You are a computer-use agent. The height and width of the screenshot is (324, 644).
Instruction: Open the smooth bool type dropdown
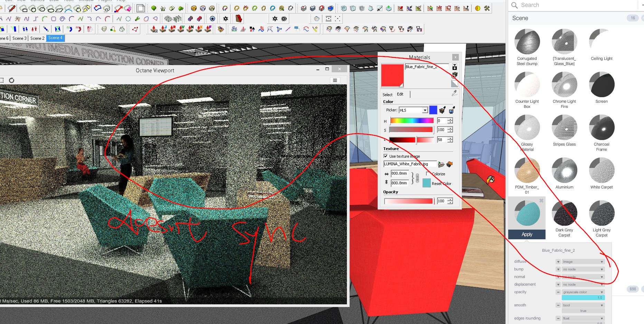[x=583, y=305]
